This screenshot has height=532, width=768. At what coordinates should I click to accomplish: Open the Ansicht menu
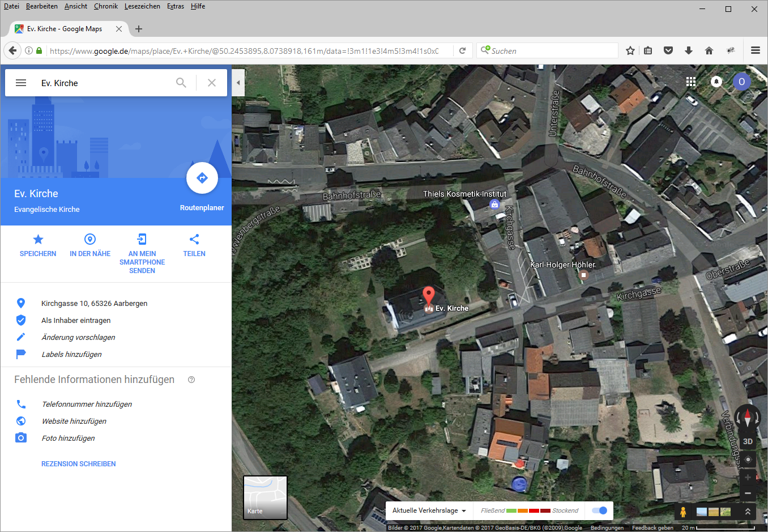76,6
